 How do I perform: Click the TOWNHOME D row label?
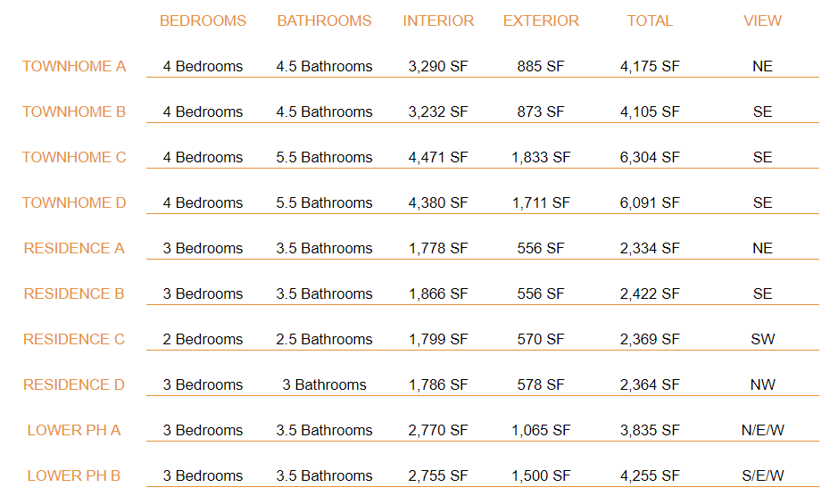74,202
